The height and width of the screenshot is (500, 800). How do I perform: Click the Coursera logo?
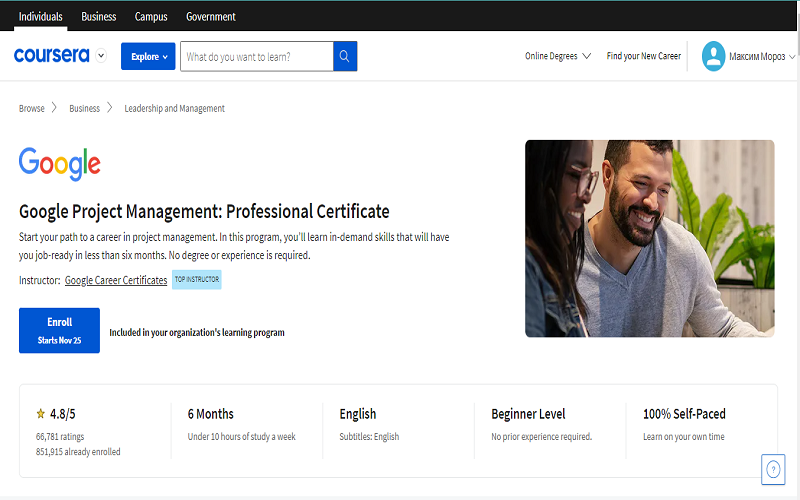[52, 56]
